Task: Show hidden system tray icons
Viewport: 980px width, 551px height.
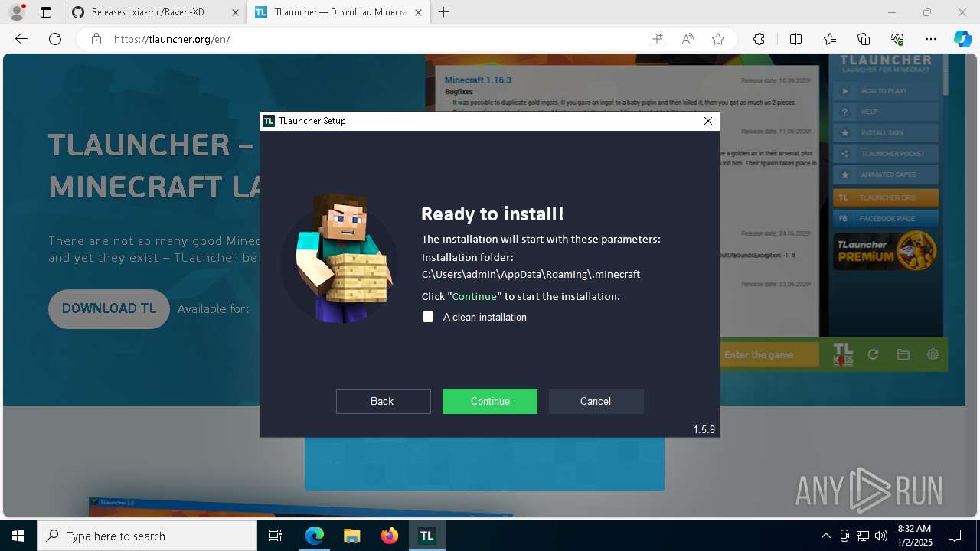Action: click(825, 536)
